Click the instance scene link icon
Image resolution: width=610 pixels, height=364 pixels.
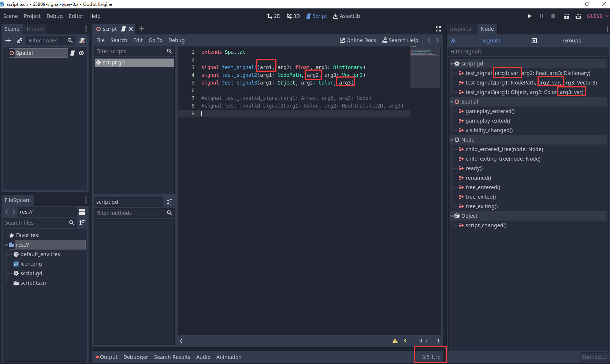point(20,41)
